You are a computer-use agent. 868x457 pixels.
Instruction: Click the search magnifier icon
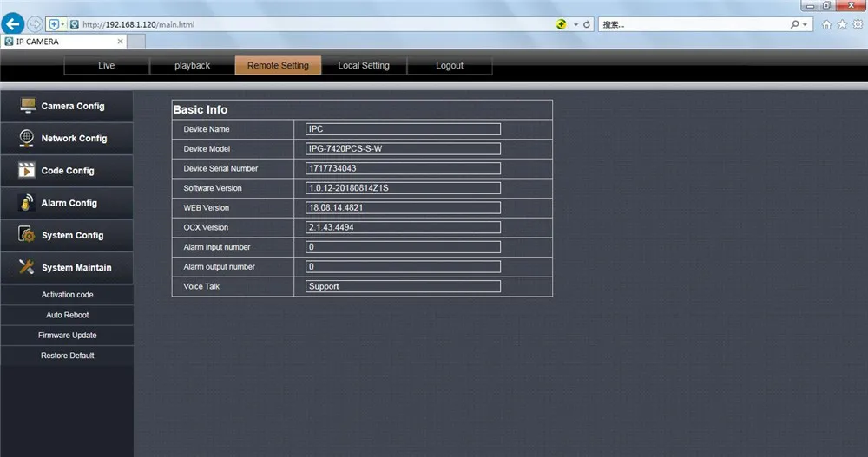(x=794, y=24)
